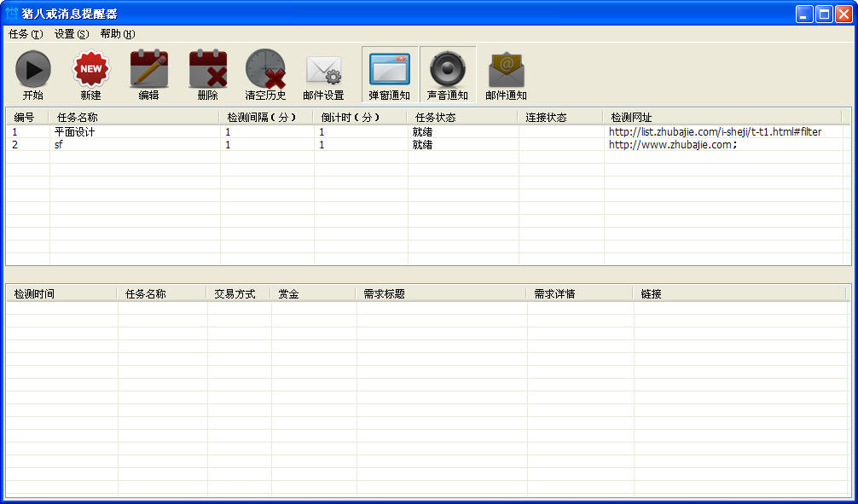Click the 任务名称 column header
Screen dimensions: 858x504
click(130, 117)
